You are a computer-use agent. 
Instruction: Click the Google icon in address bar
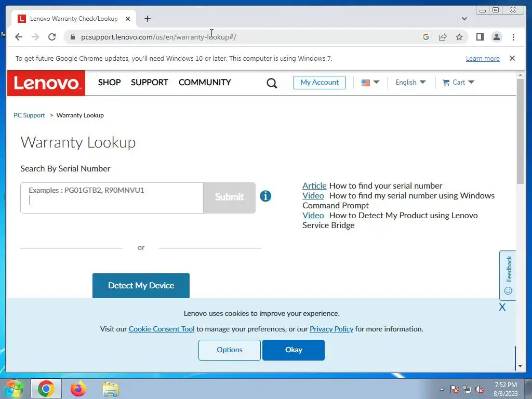[426, 37]
